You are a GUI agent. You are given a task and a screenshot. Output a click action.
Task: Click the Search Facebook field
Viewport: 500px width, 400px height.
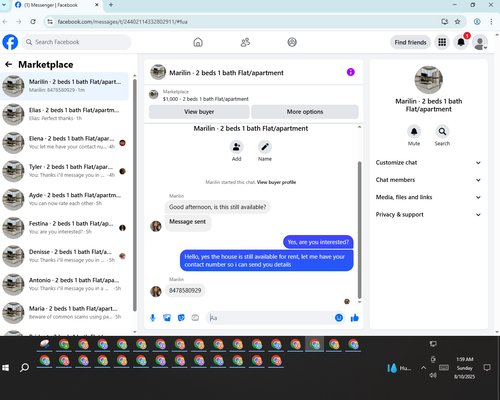pos(76,42)
